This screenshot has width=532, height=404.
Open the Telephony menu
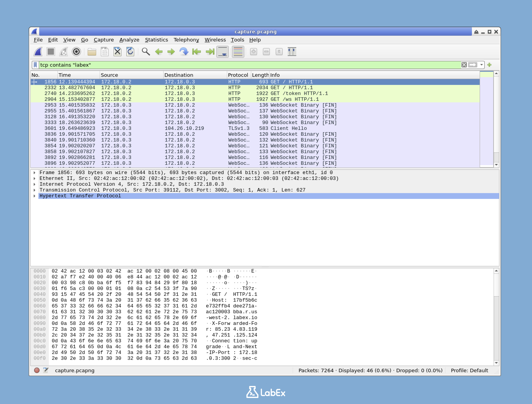click(x=186, y=40)
